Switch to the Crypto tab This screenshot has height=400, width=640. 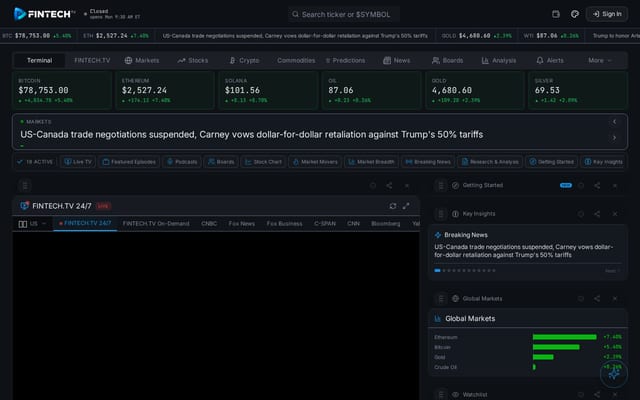tap(244, 60)
